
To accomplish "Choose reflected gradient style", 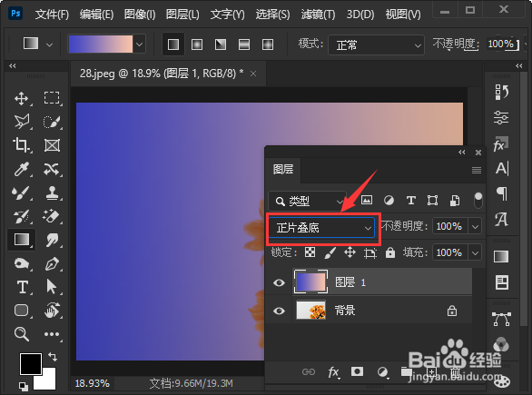I will pyautogui.click(x=244, y=44).
